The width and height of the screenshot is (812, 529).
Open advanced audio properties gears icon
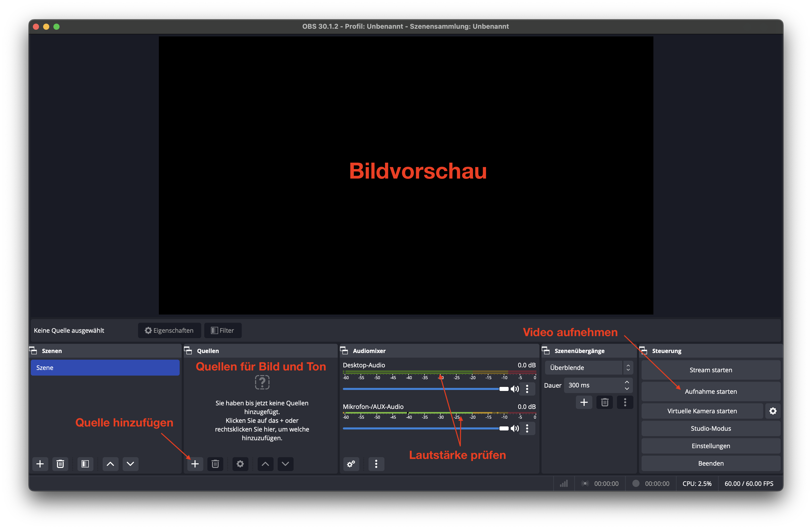[351, 464]
